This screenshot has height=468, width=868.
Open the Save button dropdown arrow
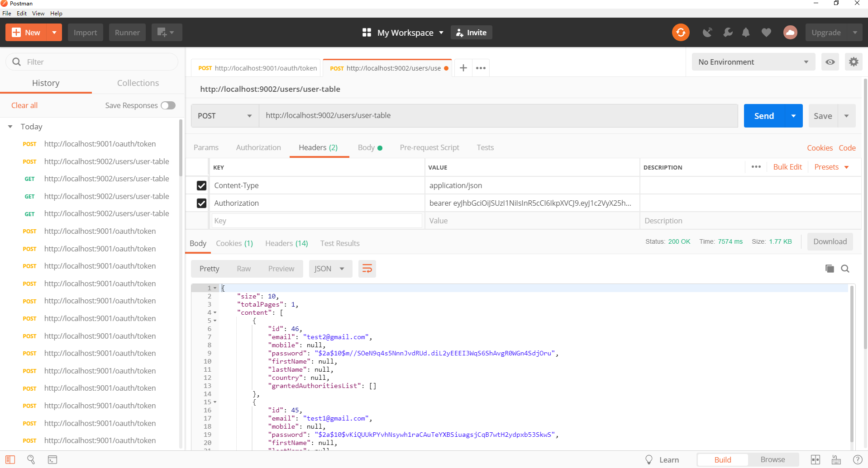point(847,116)
